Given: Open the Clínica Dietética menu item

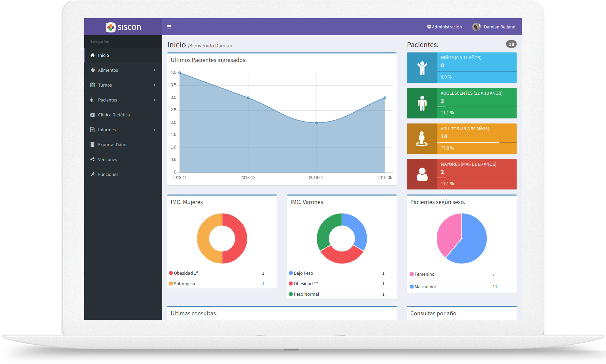Looking at the screenshot, I should 114,115.
